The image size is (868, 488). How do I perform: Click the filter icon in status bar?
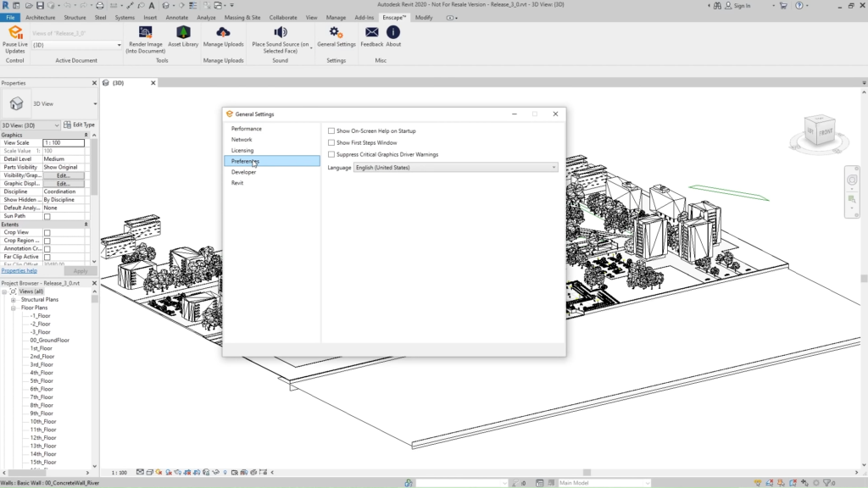coord(829,483)
